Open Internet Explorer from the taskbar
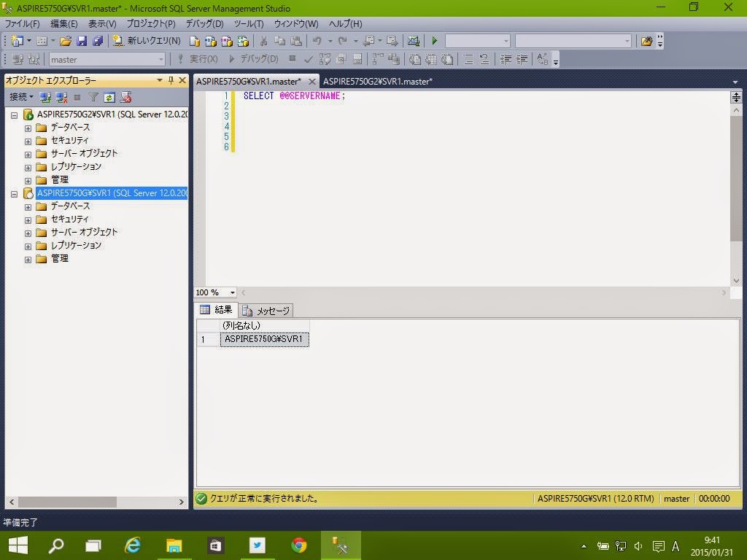 click(133, 545)
